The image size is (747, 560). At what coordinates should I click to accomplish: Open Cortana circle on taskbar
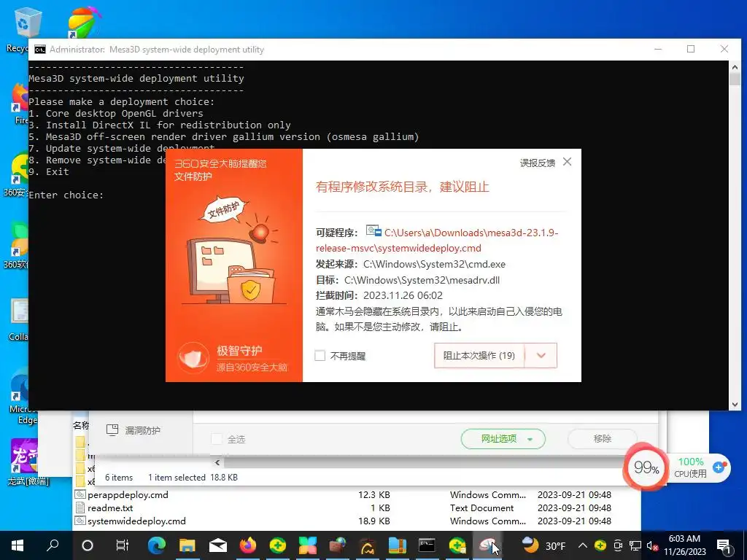[x=88, y=545]
